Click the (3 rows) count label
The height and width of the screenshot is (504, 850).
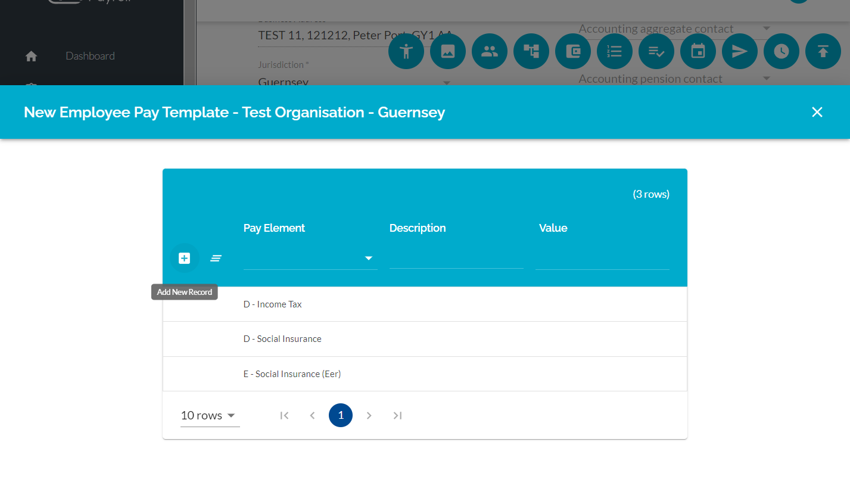[651, 194]
